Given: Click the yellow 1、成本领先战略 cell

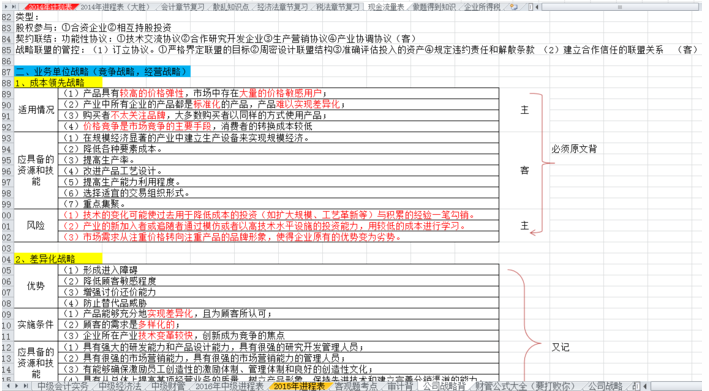Looking at the screenshot, I should coord(58,83).
